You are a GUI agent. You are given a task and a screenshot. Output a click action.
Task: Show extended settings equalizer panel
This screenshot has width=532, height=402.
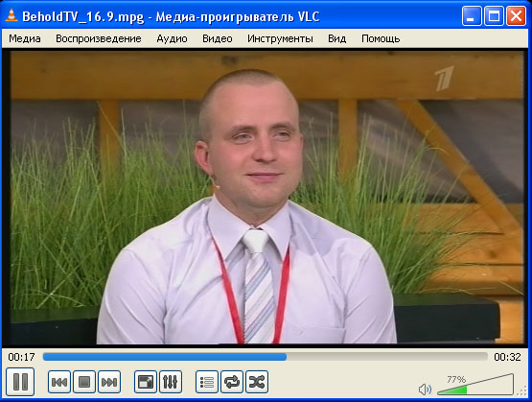[171, 382]
